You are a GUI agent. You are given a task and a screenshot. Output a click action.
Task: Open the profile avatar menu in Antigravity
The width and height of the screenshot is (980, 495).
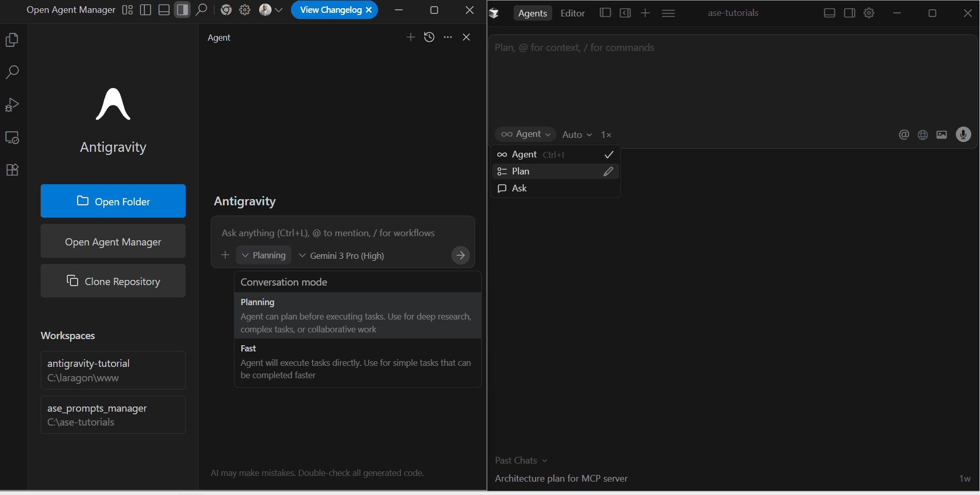click(x=271, y=10)
